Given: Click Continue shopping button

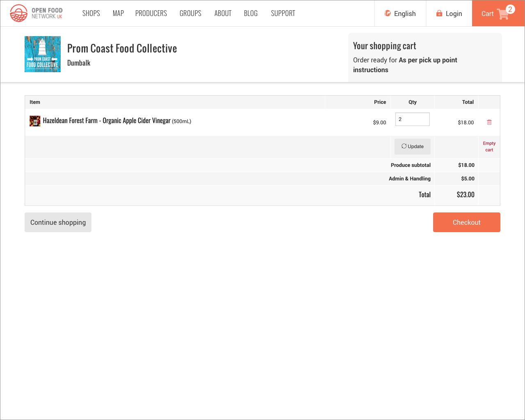Looking at the screenshot, I should coord(58,222).
